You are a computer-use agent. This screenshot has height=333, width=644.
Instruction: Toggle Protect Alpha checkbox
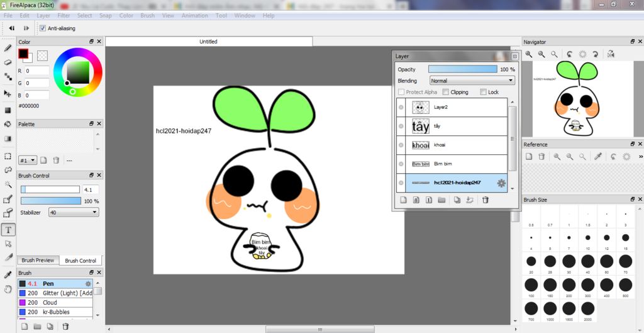point(401,92)
